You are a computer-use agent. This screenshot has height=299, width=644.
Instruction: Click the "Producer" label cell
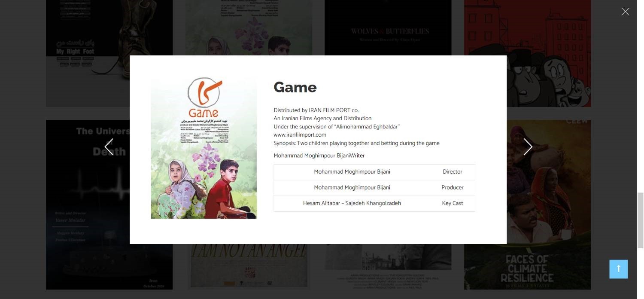pyautogui.click(x=453, y=188)
